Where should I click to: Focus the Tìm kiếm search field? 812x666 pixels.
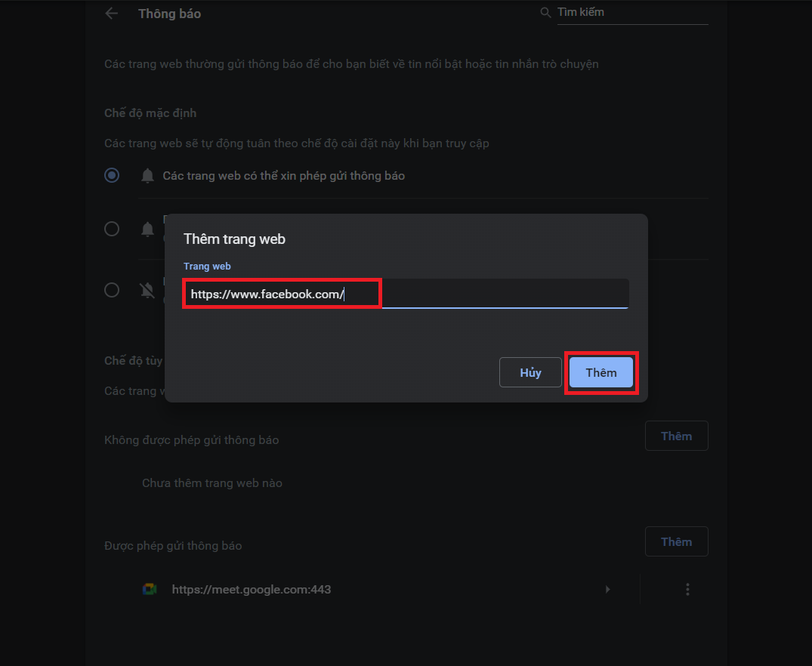[x=632, y=12]
